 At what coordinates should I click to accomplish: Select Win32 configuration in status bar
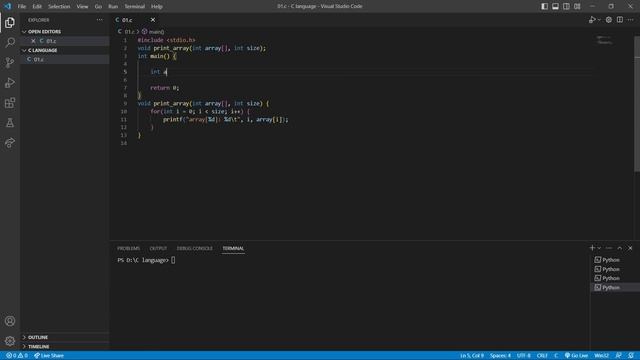pos(602,356)
